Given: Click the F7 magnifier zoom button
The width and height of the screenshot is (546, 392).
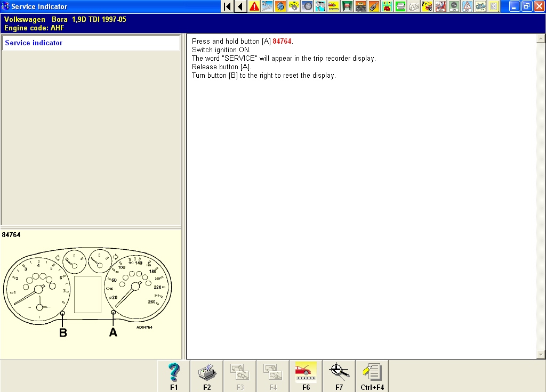Looking at the screenshot, I should (339, 376).
